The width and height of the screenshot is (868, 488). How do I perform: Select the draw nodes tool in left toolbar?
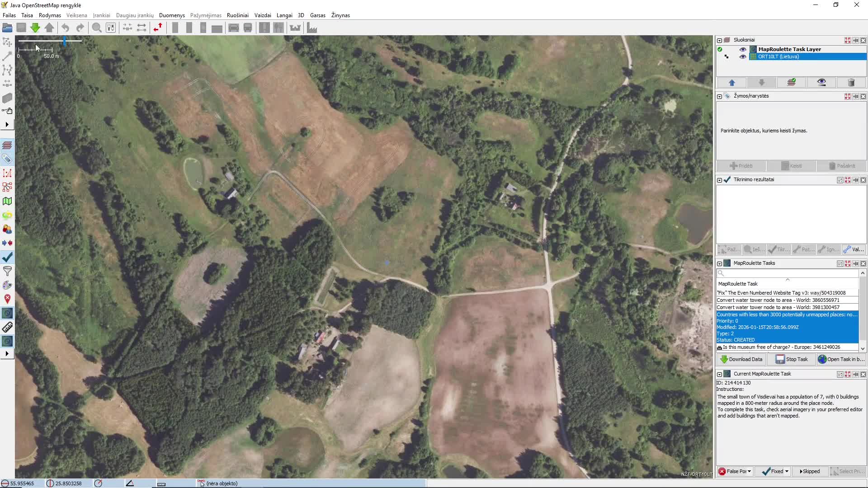click(7, 56)
